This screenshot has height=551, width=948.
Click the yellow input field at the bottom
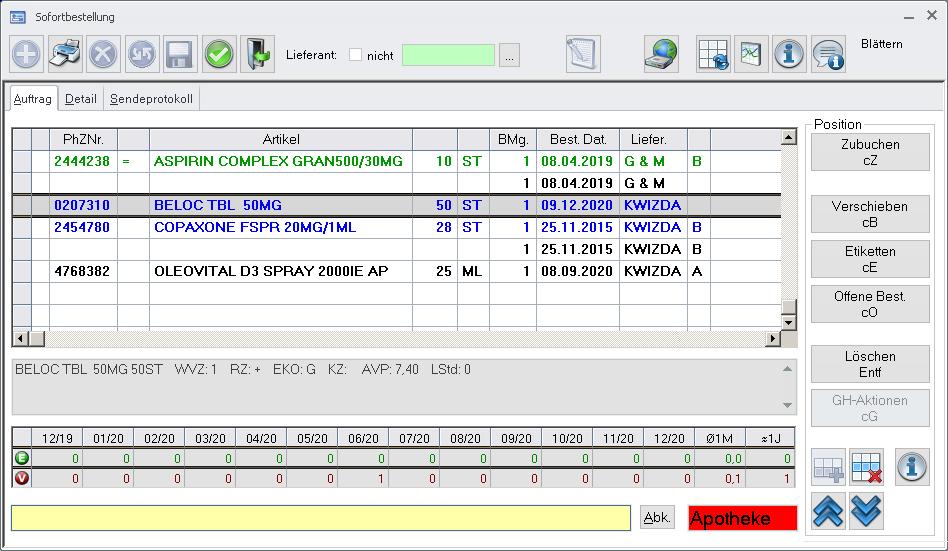pyautogui.click(x=320, y=518)
